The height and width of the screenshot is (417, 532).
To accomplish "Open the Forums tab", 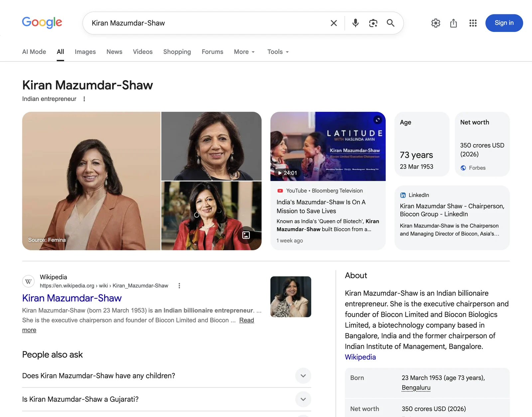I will [x=212, y=52].
